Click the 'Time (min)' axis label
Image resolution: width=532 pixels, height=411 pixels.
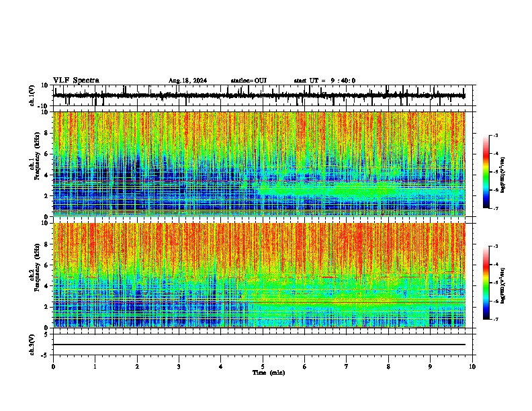269,373
